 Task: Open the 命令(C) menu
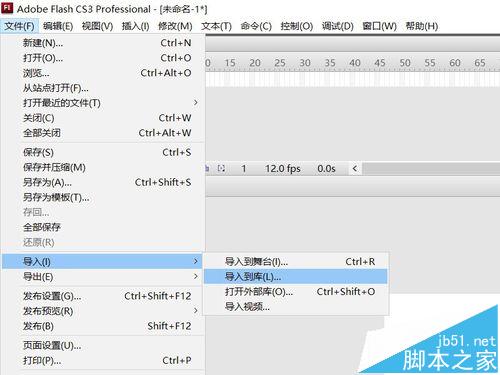[x=256, y=26]
